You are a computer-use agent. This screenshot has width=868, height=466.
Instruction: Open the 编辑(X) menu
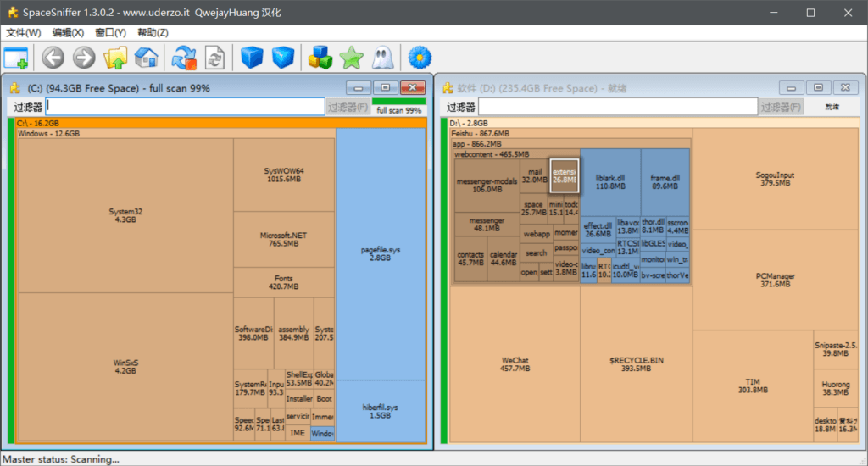click(x=68, y=33)
